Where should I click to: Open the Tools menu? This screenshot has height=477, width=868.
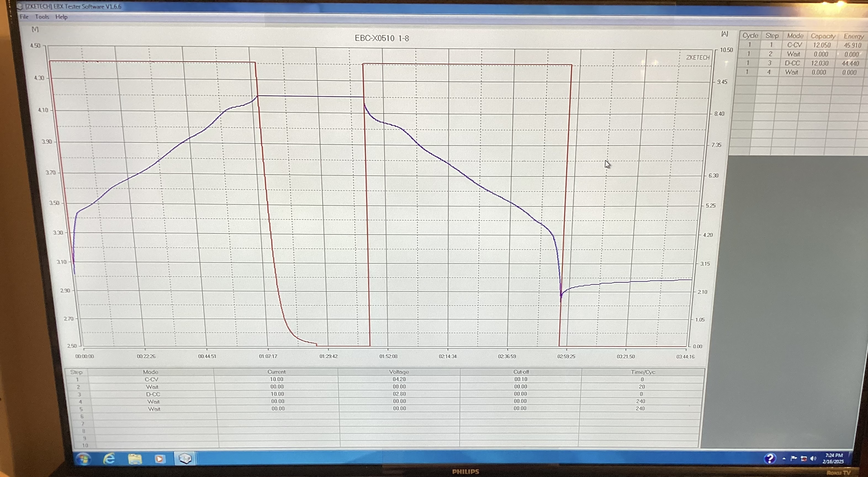point(42,17)
